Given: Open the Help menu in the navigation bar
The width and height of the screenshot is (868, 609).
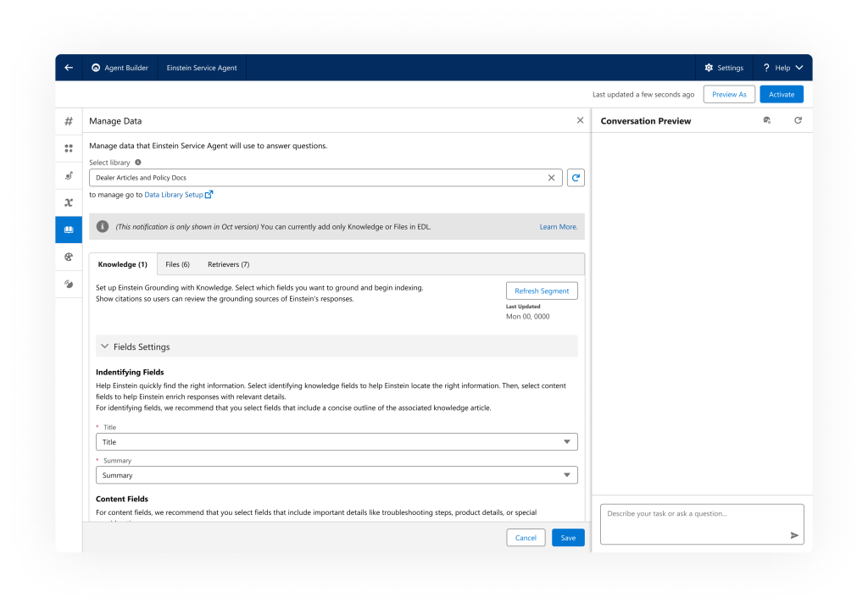Looking at the screenshot, I should (x=782, y=67).
